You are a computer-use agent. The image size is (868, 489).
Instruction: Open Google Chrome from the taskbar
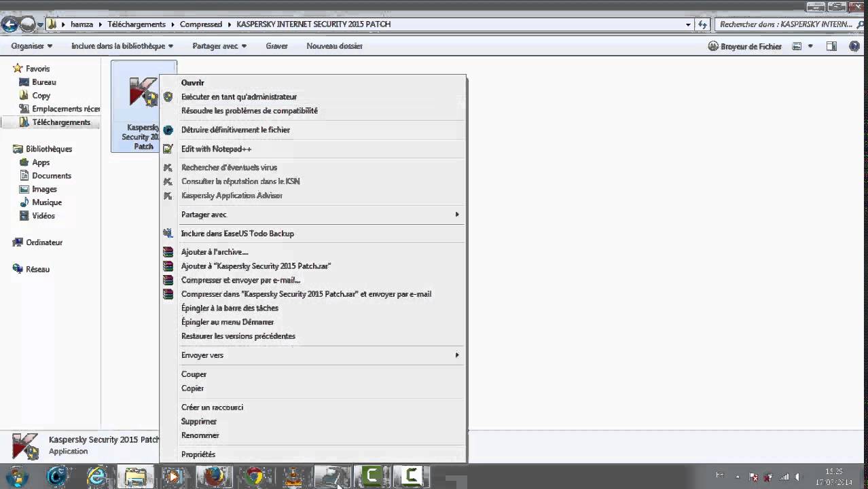(x=255, y=477)
